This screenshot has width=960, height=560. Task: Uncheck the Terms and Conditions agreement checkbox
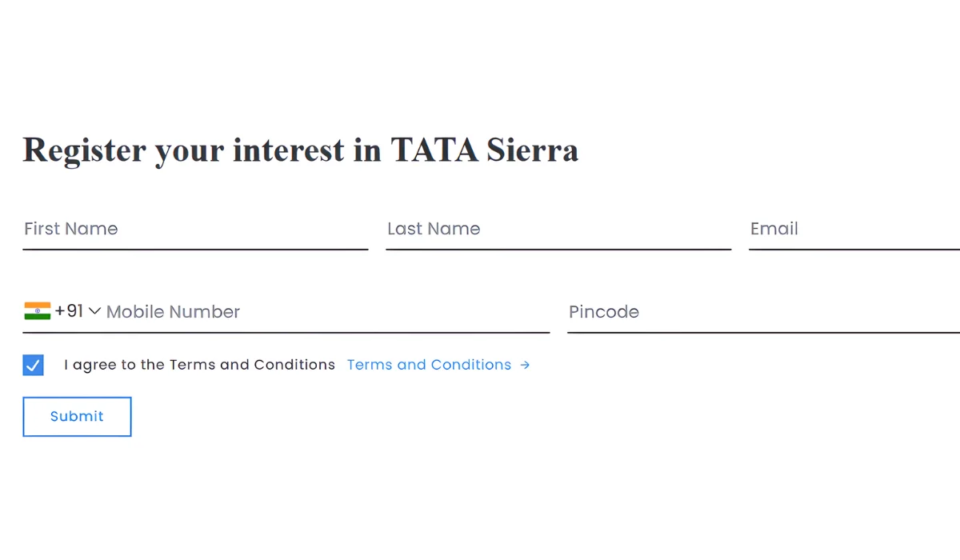pos(33,366)
